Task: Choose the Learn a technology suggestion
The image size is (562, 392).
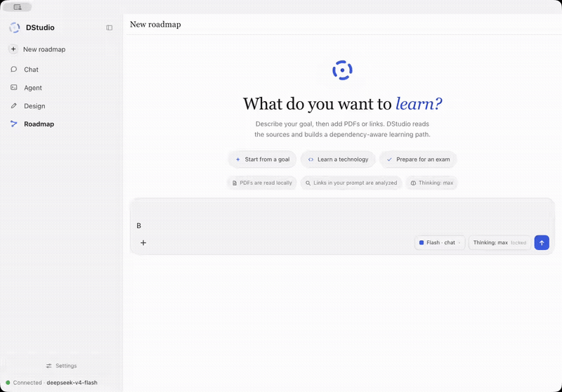Action: click(338, 159)
